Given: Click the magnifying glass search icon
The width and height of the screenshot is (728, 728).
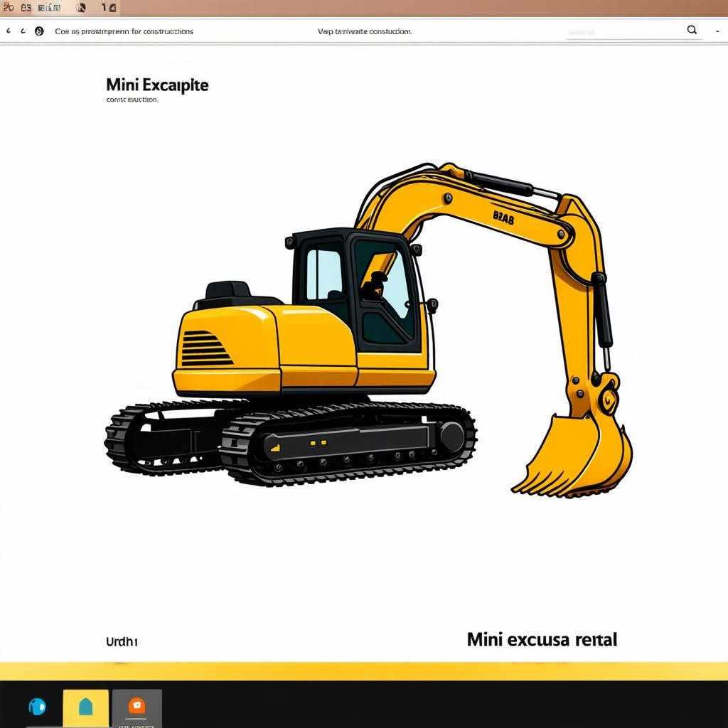Looking at the screenshot, I should (692, 31).
